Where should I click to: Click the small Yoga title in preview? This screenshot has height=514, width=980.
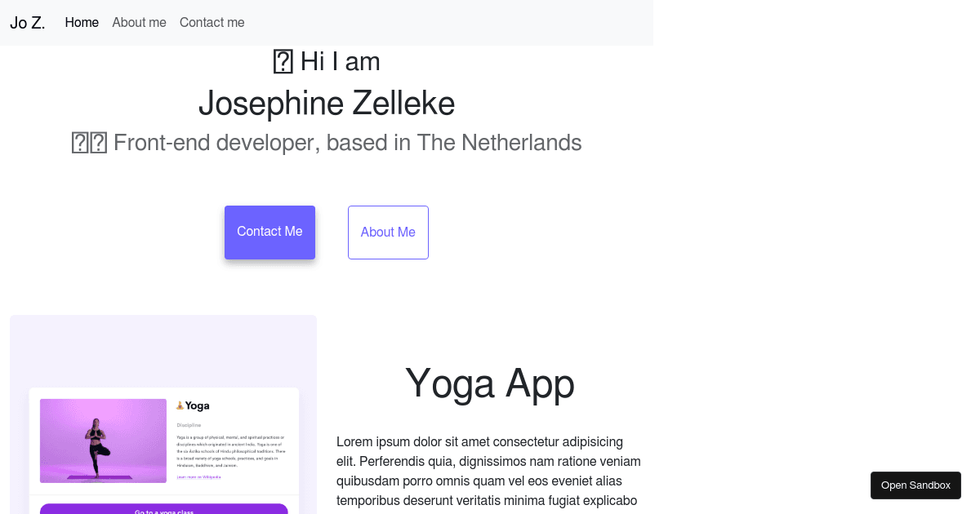click(x=197, y=405)
